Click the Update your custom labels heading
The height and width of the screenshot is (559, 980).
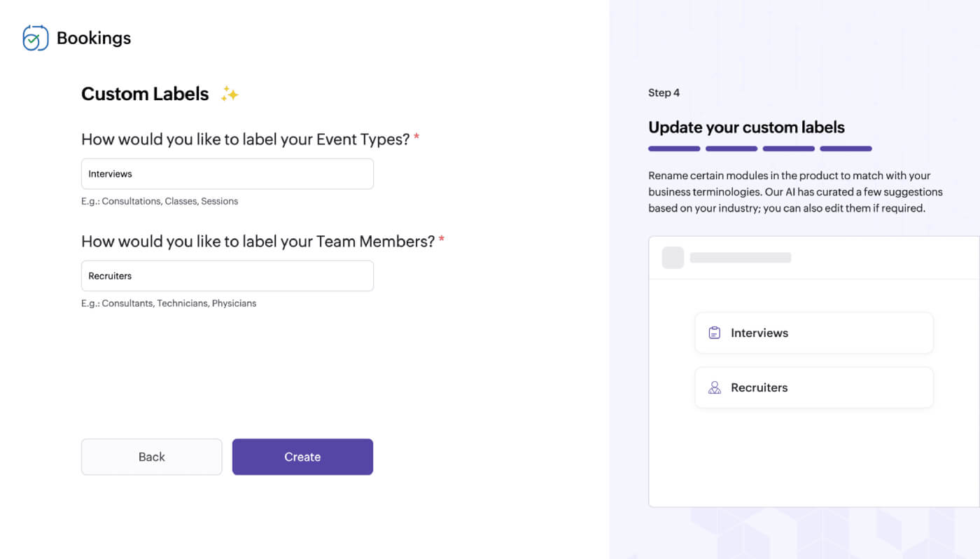tap(745, 127)
